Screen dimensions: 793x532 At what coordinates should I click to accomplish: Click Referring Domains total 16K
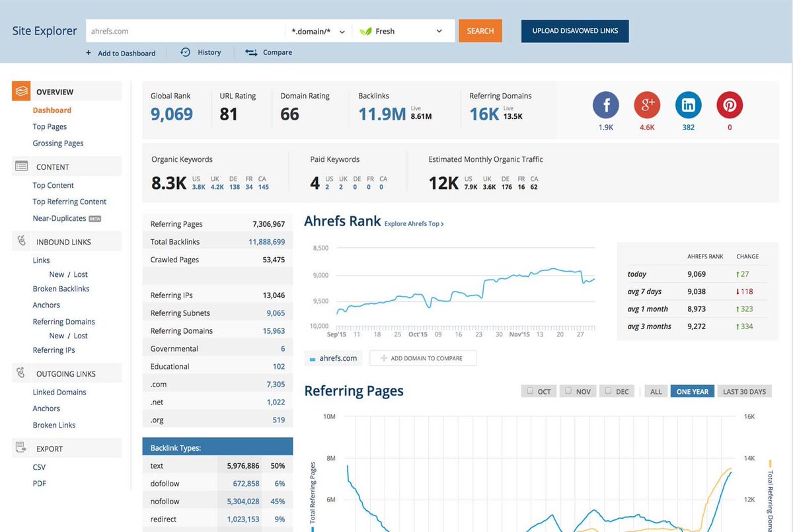484,114
